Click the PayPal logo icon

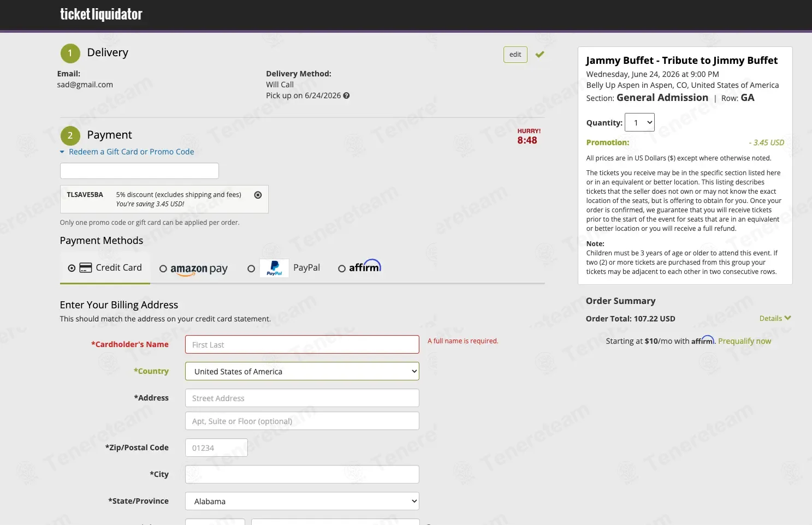tap(274, 268)
